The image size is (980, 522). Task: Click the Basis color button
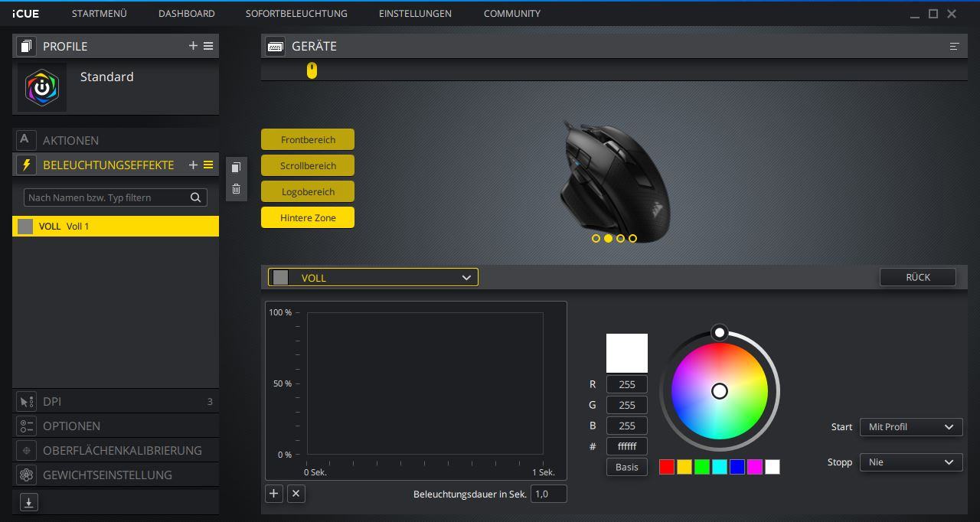click(627, 467)
